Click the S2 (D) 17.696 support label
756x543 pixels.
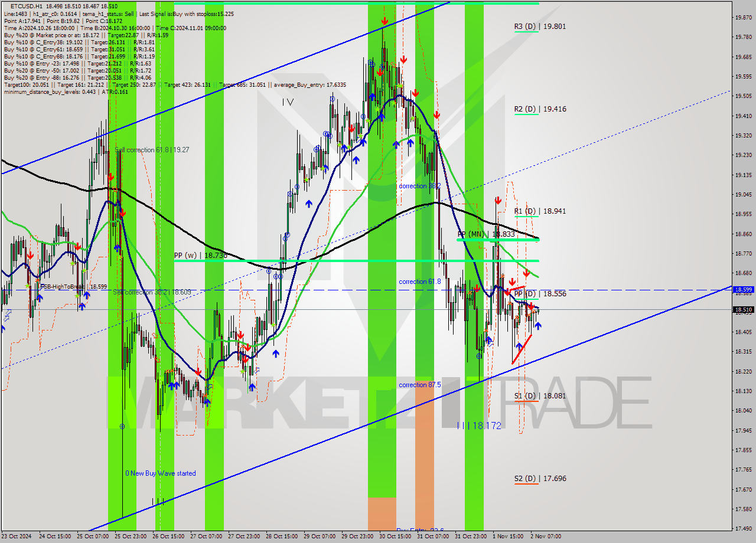(540, 479)
